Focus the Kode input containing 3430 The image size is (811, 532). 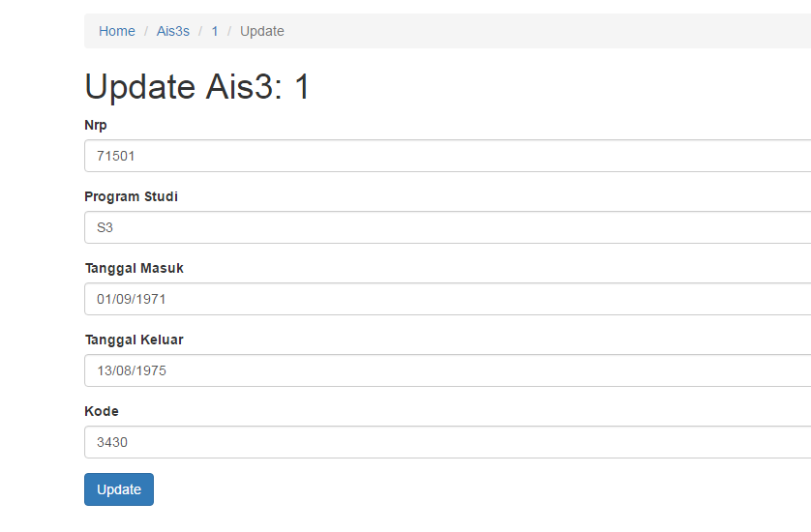(x=445, y=442)
